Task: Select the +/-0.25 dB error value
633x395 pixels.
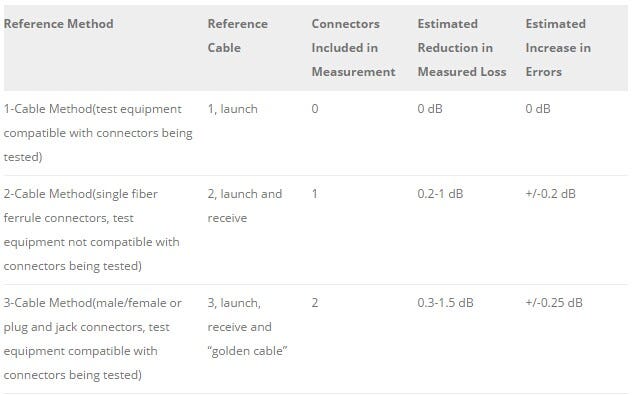Action: [x=554, y=303]
